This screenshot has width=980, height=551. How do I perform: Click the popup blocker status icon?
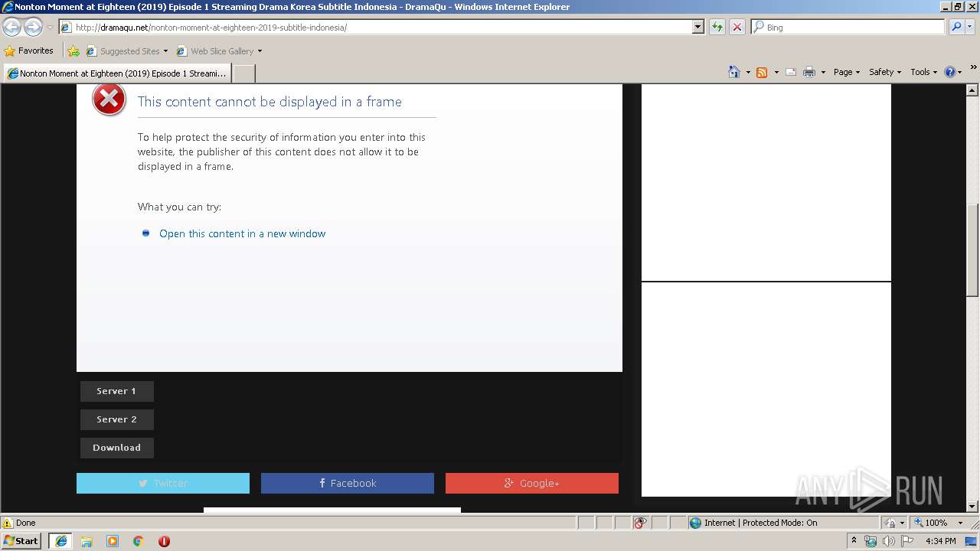(x=640, y=523)
